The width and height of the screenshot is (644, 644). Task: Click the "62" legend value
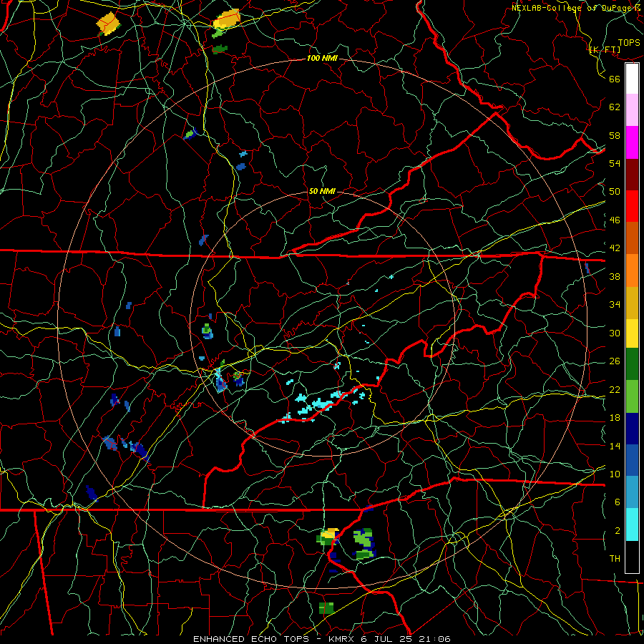click(615, 107)
